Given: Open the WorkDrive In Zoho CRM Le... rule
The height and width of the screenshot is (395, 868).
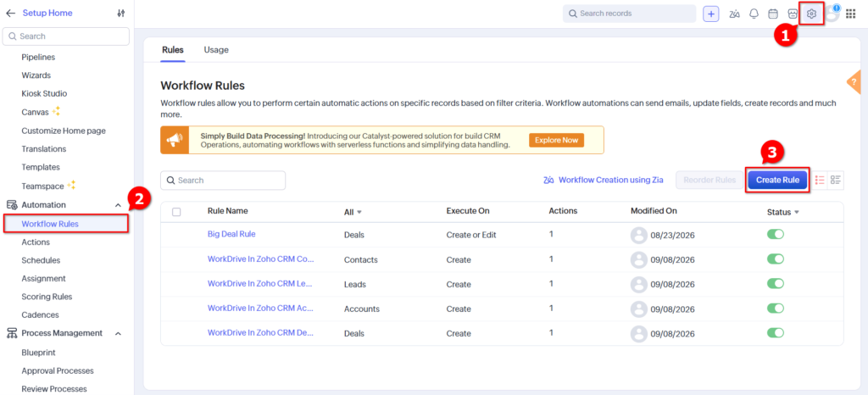Looking at the screenshot, I should point(260,283).
